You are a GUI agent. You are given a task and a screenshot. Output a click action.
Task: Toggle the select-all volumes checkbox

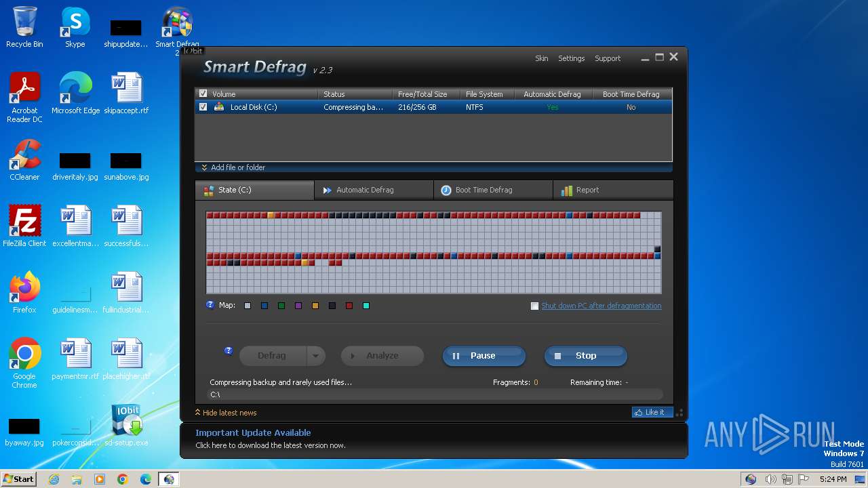[x=203, y=94]
